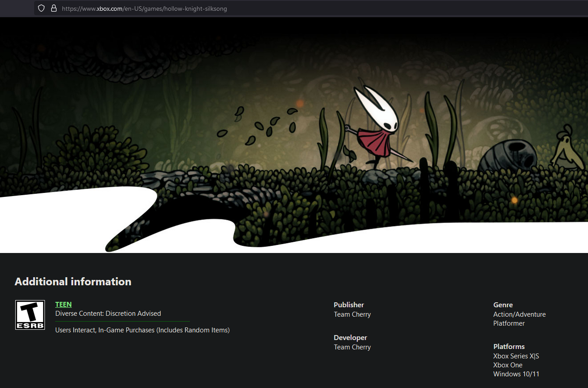Click "Team Cherry" under Developer
Screen dimensions: 588x388
coord(352,347)
